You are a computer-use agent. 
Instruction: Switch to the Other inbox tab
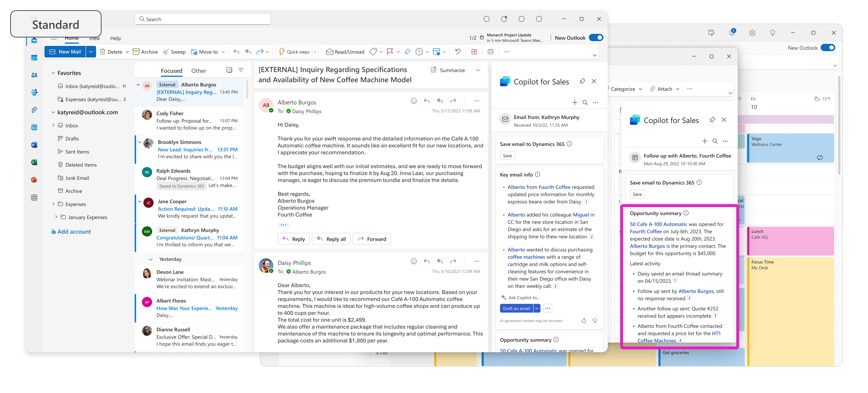click(x=199, y=70)
